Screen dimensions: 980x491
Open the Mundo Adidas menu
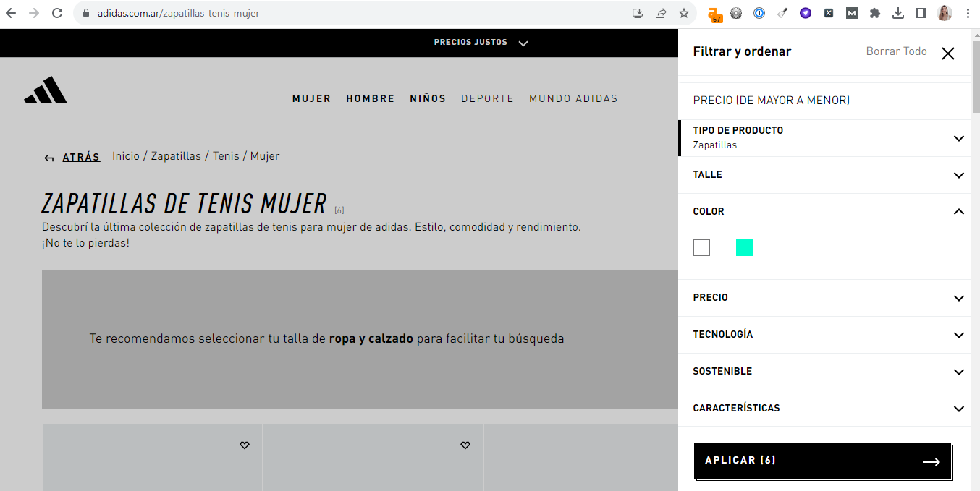[573, 98]
